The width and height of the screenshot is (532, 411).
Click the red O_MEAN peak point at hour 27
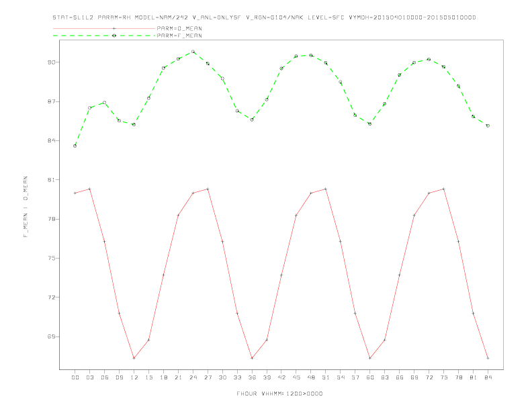point(208,189)
